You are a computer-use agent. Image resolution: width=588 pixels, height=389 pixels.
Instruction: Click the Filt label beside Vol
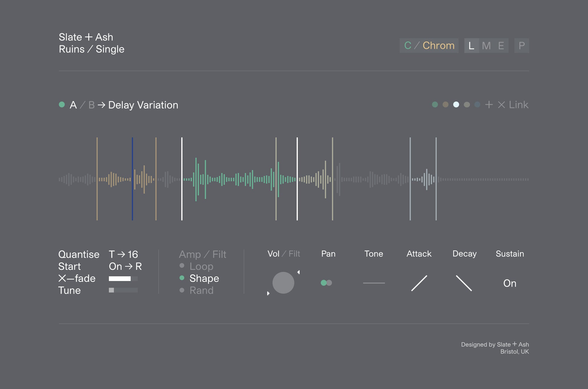pos(294,254)
